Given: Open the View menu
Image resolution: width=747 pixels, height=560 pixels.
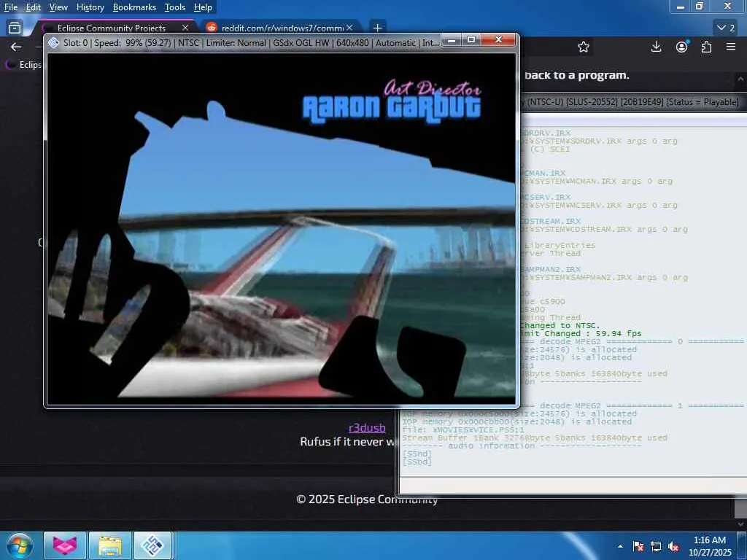Looking at the screenshot, I should [58, 7].
